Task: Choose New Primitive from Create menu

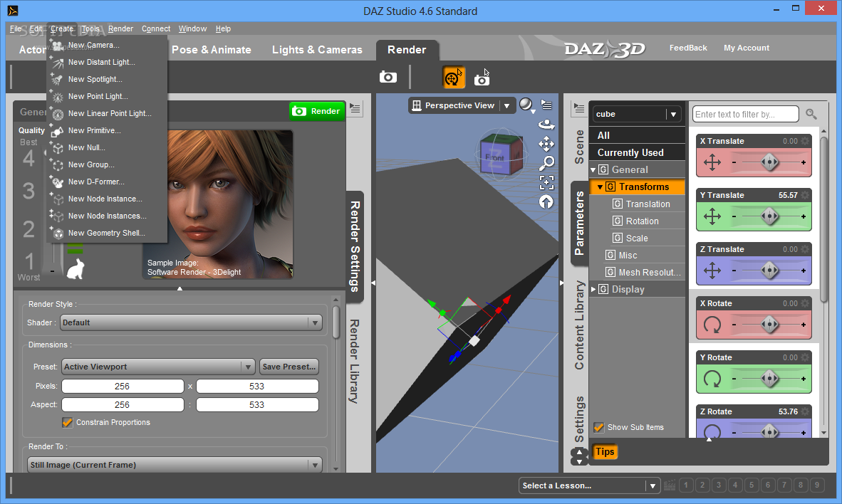Action: click(x=107, y=130)
